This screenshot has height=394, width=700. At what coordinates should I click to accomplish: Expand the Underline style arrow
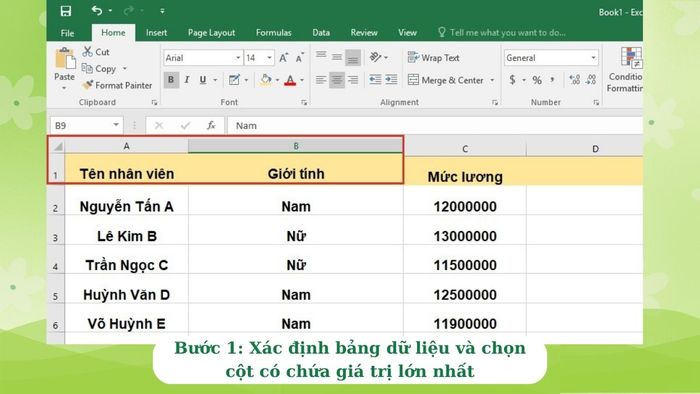point(215,80)
